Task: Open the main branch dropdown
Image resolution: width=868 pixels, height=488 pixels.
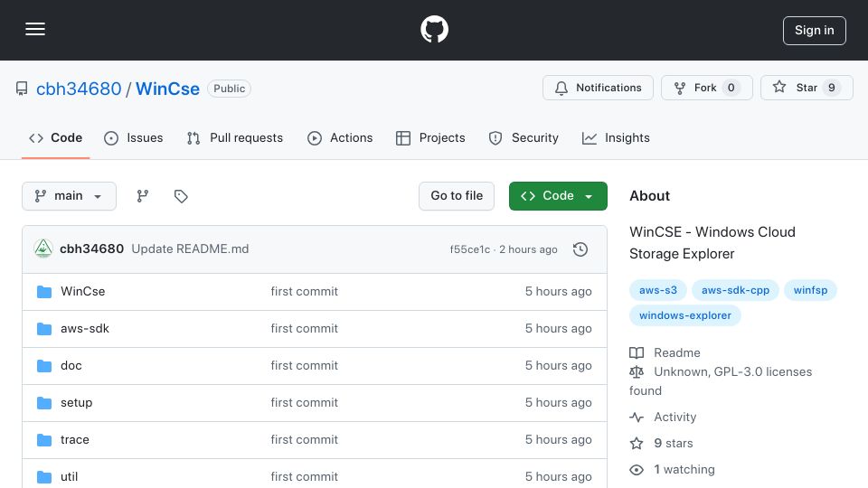Action: click(x=70, y=196)
